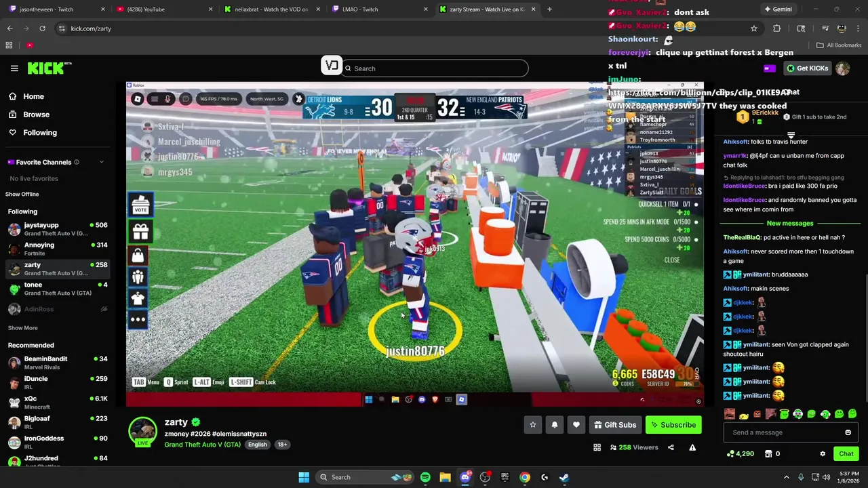Image resolution: width=868 pixels, height=488 pixels.
Task: Open the Kick hamburger menu
Action: (14, 68)
